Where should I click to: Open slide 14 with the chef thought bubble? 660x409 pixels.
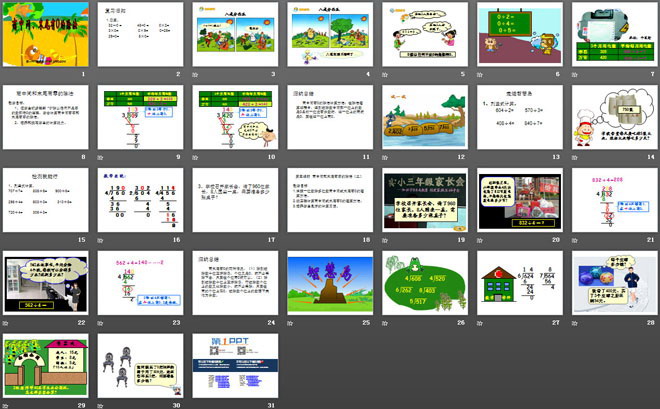(x=610, y=116)
